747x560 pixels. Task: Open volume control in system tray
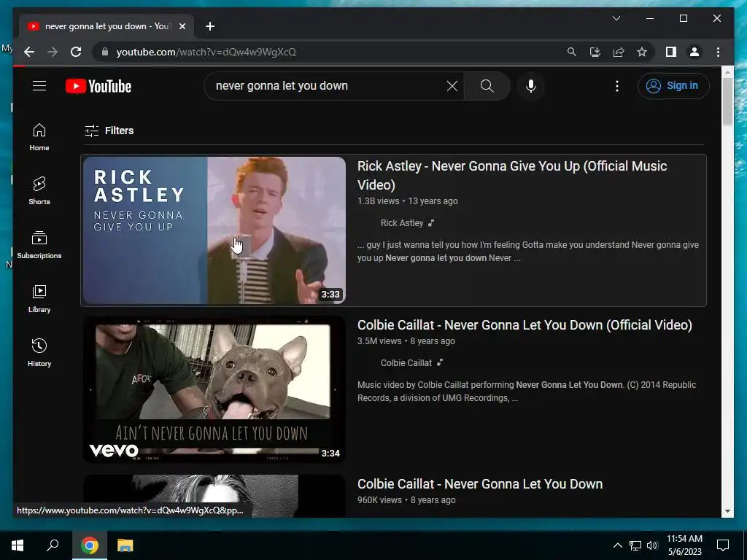[652, 545]
